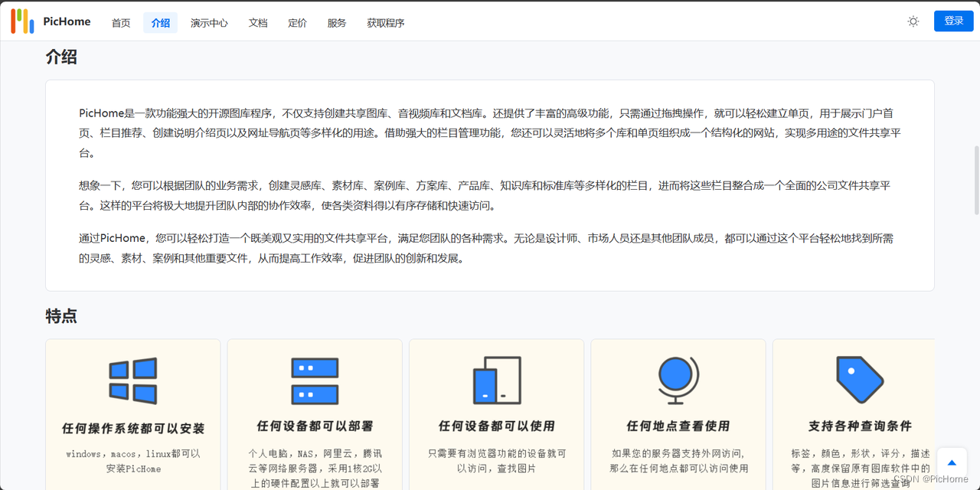The width and height of the screenshot is (980, 490).
Task: Toggle the light/dark theme sun icon
Action: [913, 21]
